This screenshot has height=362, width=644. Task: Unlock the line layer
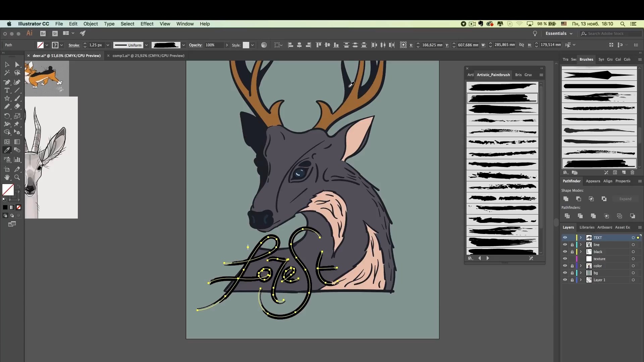coord(572,245)
